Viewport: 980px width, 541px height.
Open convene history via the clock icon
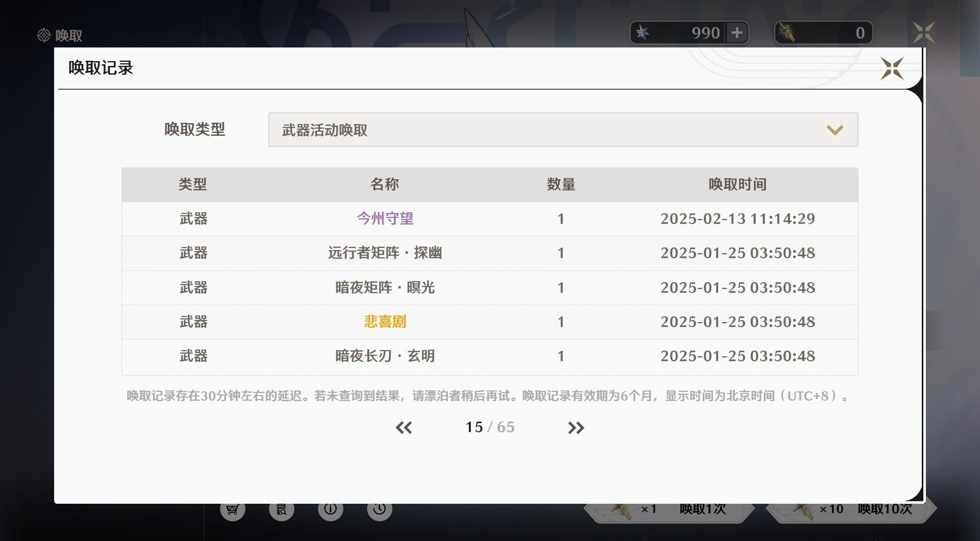click(379, 509)
